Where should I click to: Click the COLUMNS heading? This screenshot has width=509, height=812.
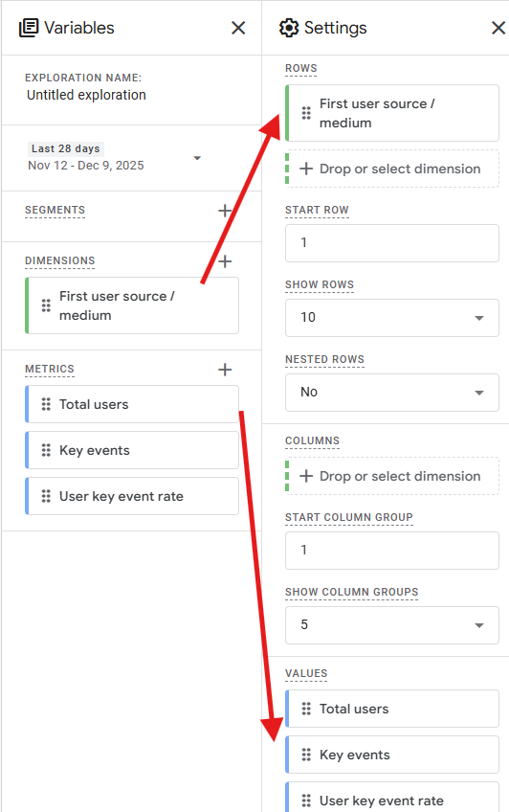(x=313, y=440)
